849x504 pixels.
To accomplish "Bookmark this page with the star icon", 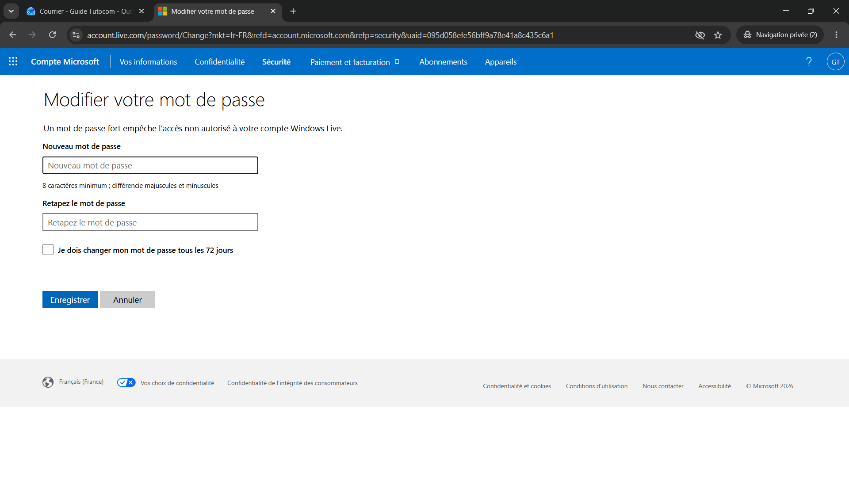I will [x=718, y=35].
